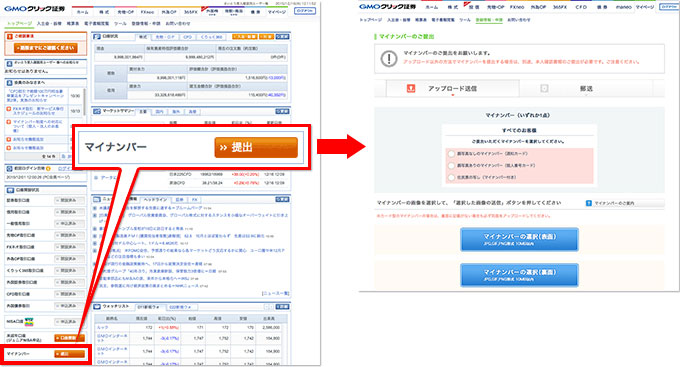Open the 365FX tab on the left page
This screenshot has height=367, width=680.
(x=190, y=12)
